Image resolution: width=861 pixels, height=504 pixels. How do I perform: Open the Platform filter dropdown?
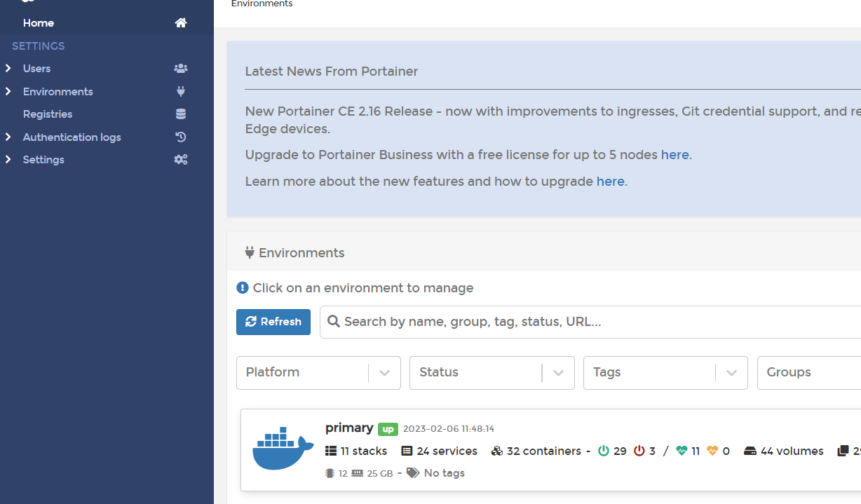(318, 373)
